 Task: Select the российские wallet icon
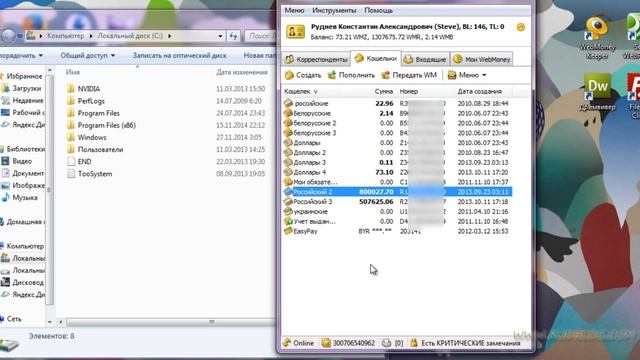point(289,103)
